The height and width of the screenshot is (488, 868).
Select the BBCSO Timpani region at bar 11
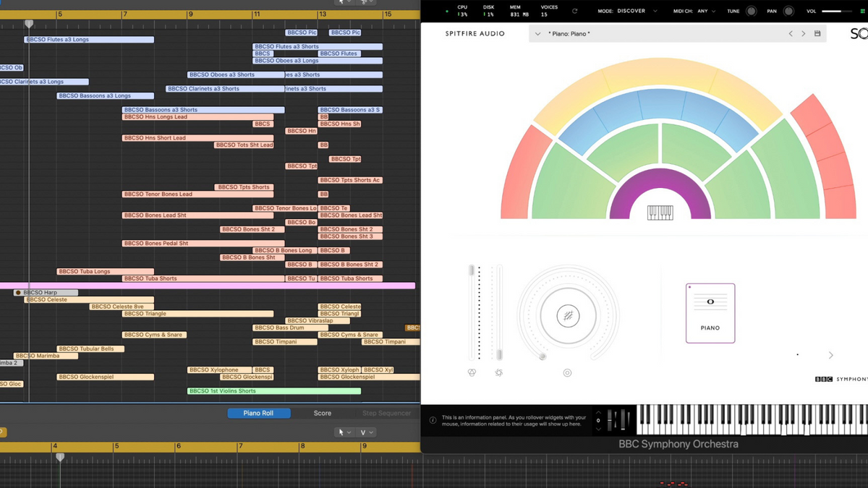coord(285,342)
